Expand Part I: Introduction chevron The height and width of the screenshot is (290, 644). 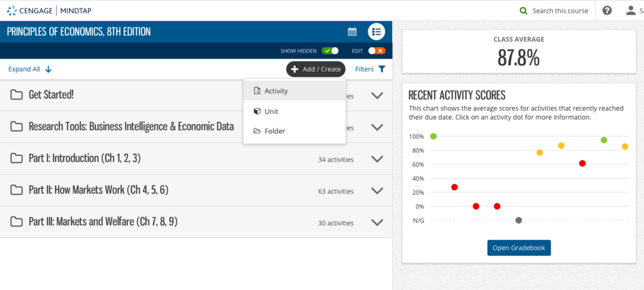[377, 159]
